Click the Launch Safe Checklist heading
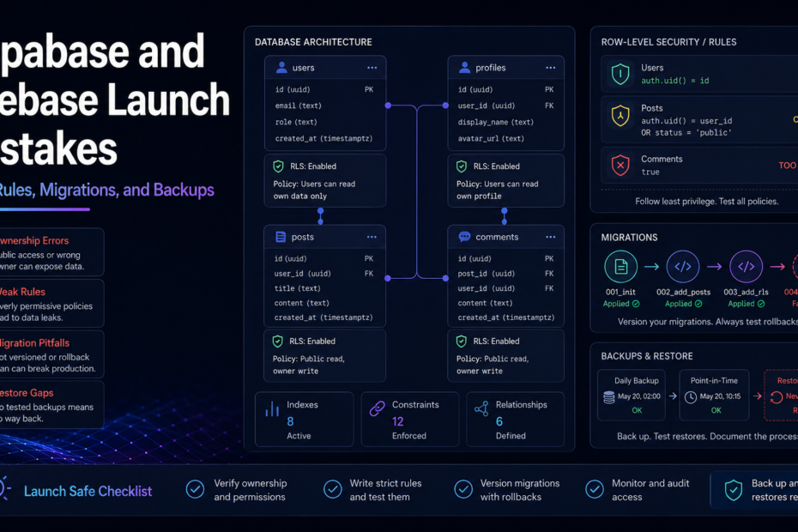798x532 pixels. 88,492
